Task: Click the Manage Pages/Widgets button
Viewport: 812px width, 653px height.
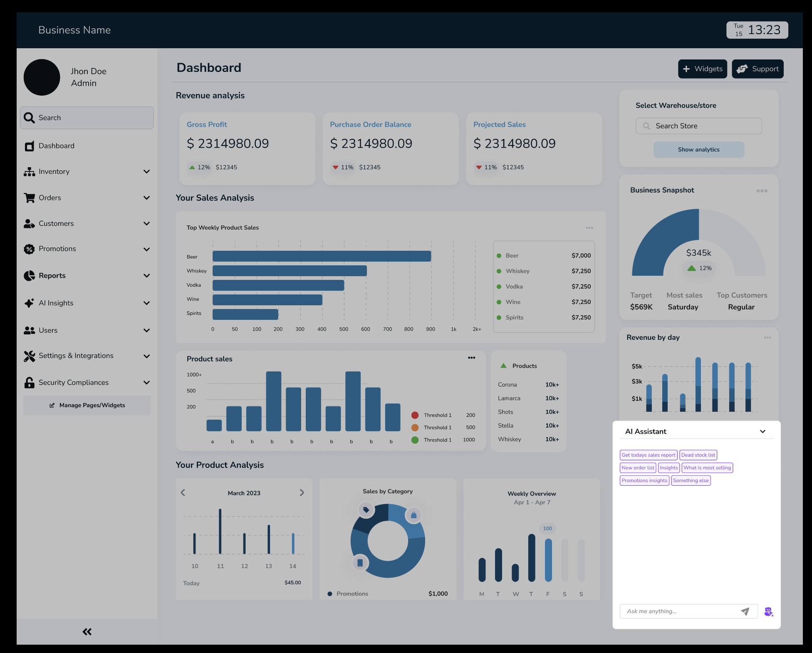Action: point(87,405)
